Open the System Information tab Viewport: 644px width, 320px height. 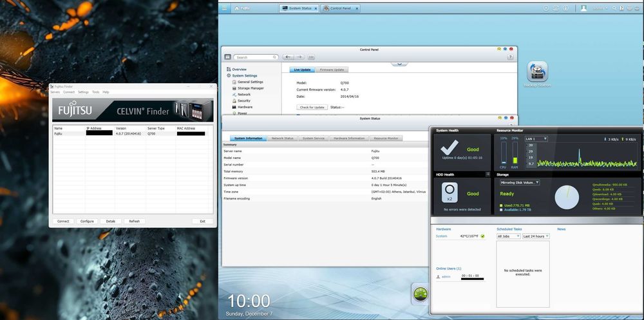[x=248, y=138]
